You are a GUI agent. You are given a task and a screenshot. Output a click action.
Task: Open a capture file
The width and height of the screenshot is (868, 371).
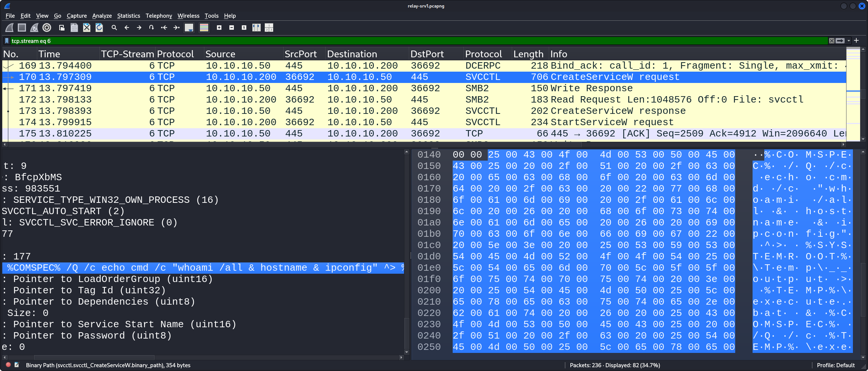pyautogui.click(x=62, y=28)
